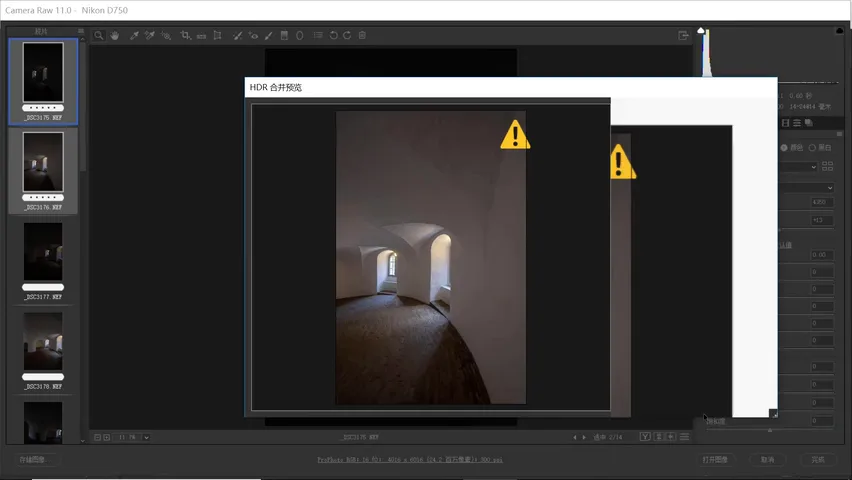Select thumbnail _DSC3178.NEF

(x=43, y=351)
